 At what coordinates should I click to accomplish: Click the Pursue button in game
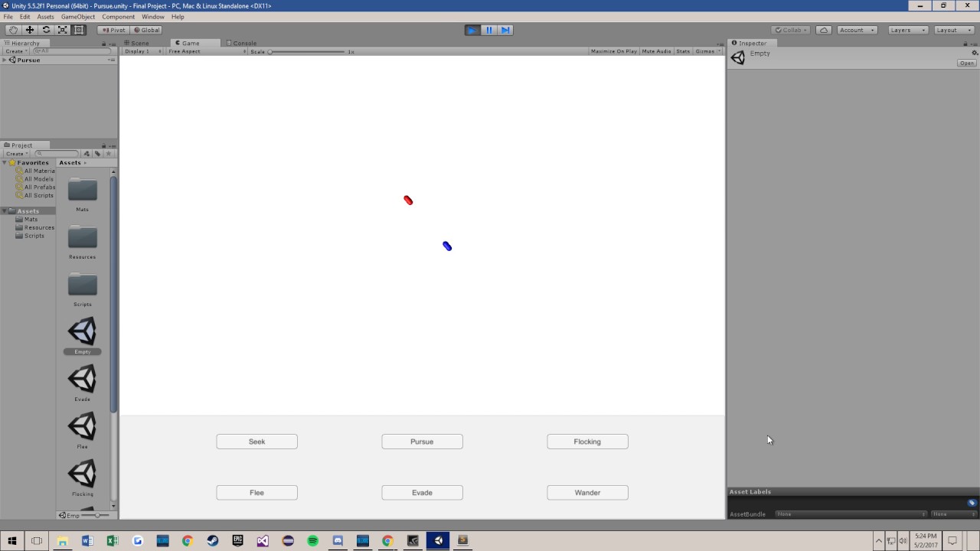422,442
